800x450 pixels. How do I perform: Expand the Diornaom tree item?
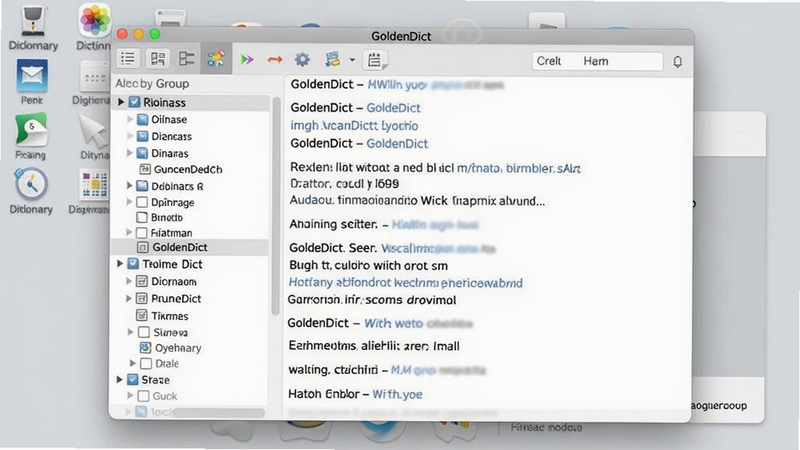(129, 281)
